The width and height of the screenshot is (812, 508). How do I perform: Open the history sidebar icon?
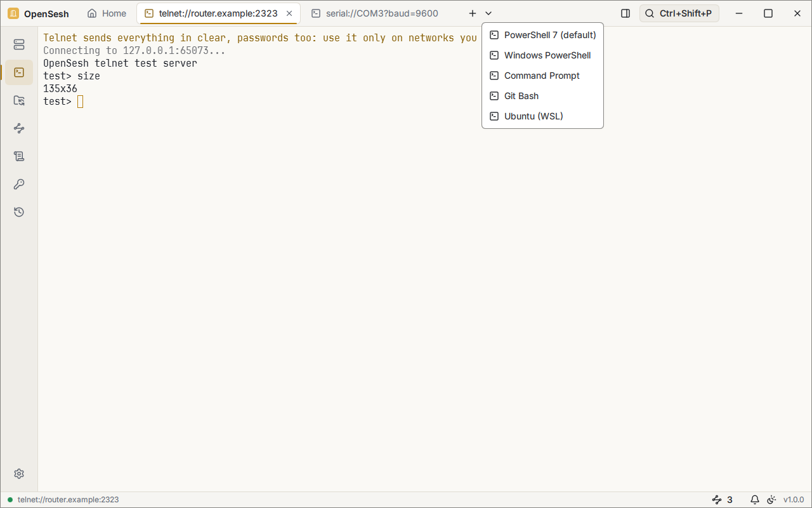point(19,212)
